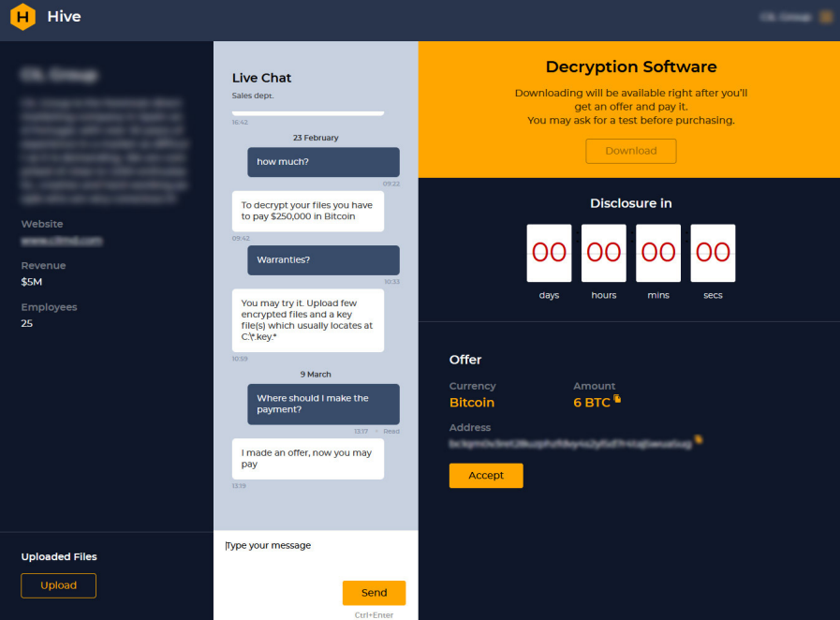Viewport: 840px width, 620px height.
Task: Accept the Bitcoin payment offer
Action: 486,475
